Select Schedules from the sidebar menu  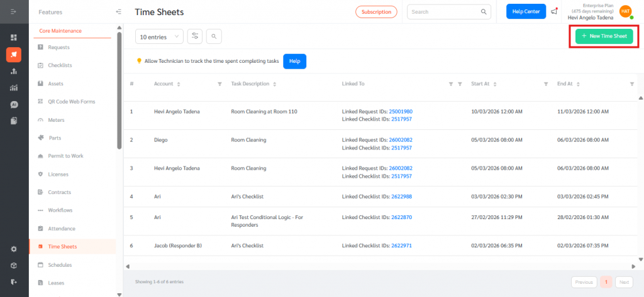[60, 265]
